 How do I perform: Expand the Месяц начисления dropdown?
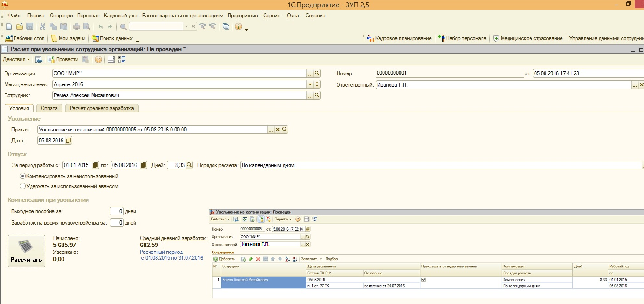(x=310, y=84)
